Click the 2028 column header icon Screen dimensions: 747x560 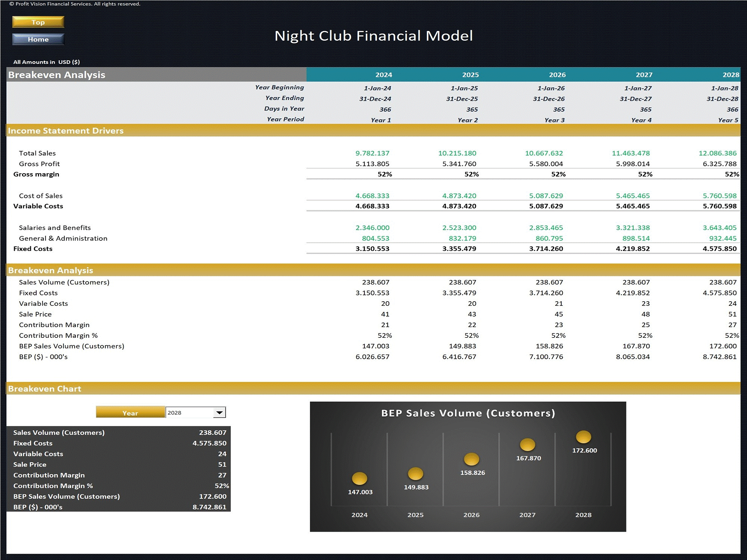coord(724,75)
